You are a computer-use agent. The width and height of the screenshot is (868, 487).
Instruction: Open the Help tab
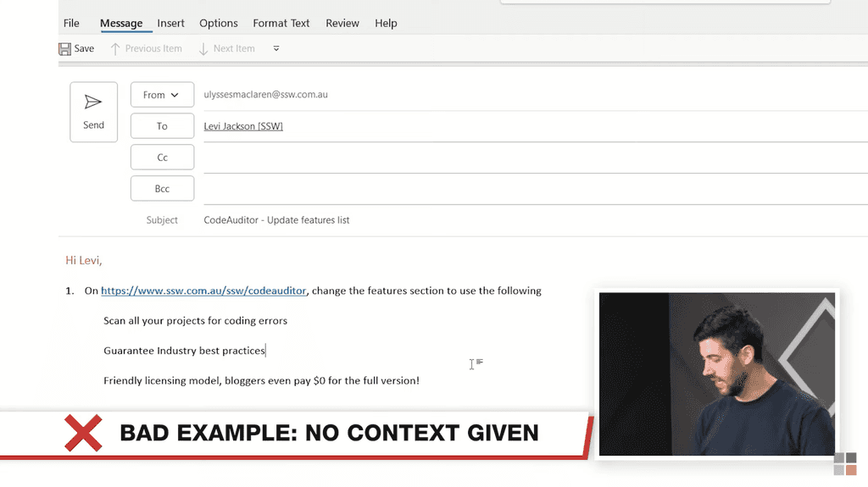coord(386,23)
